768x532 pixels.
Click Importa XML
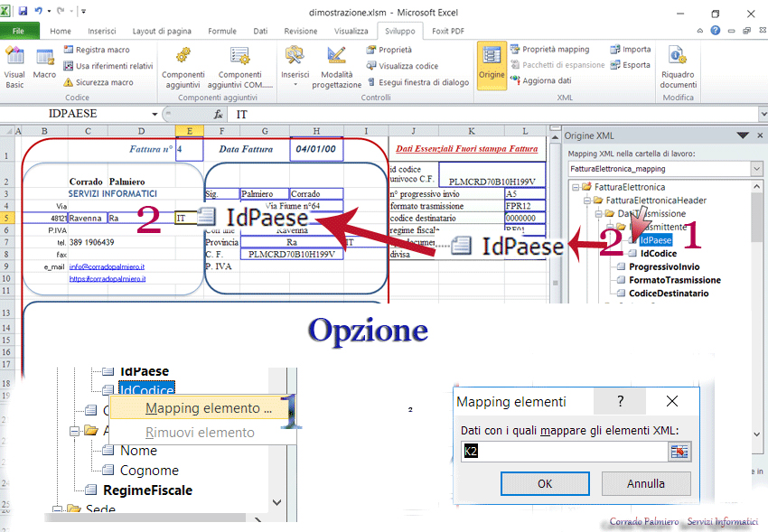[631, 49]
